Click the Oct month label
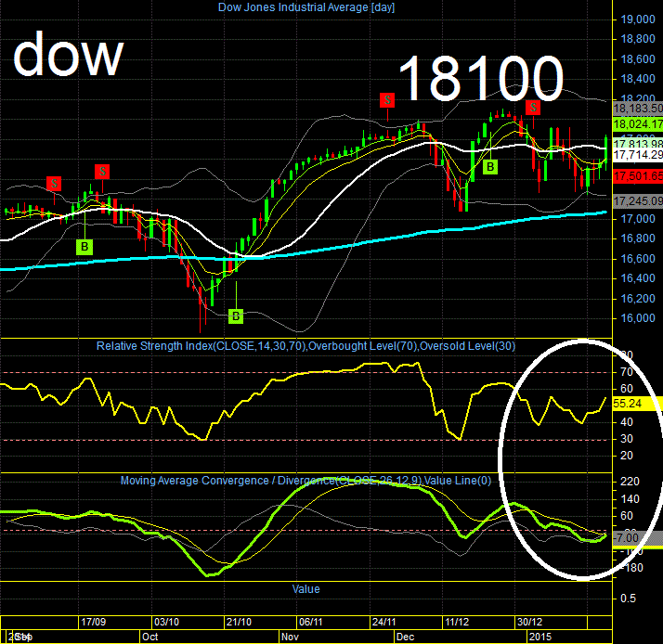 (150, 637)
